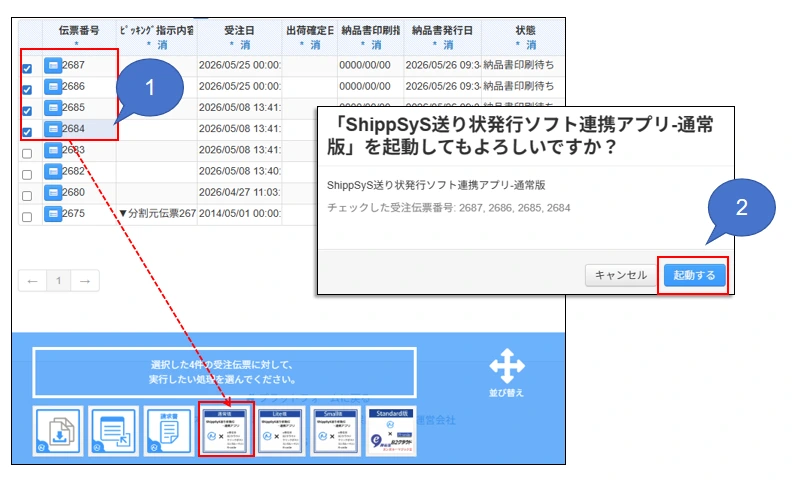Open the slip detail icon for order 2686

tap(53, 86)
